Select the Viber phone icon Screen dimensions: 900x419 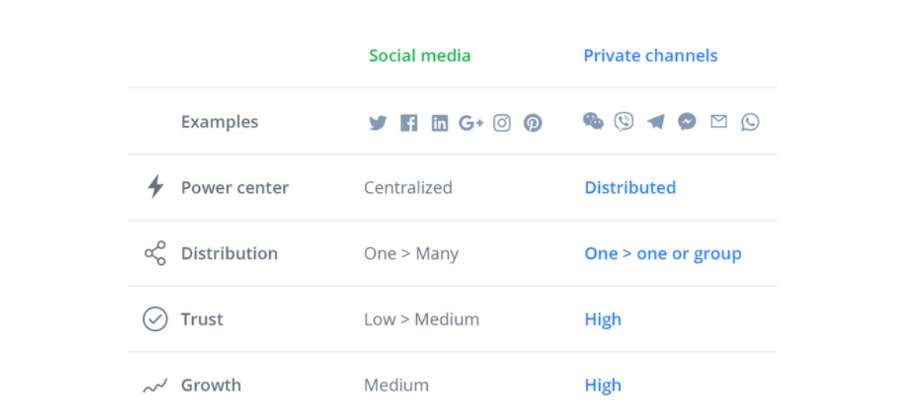pyautogui.click(x=624, y=122)
